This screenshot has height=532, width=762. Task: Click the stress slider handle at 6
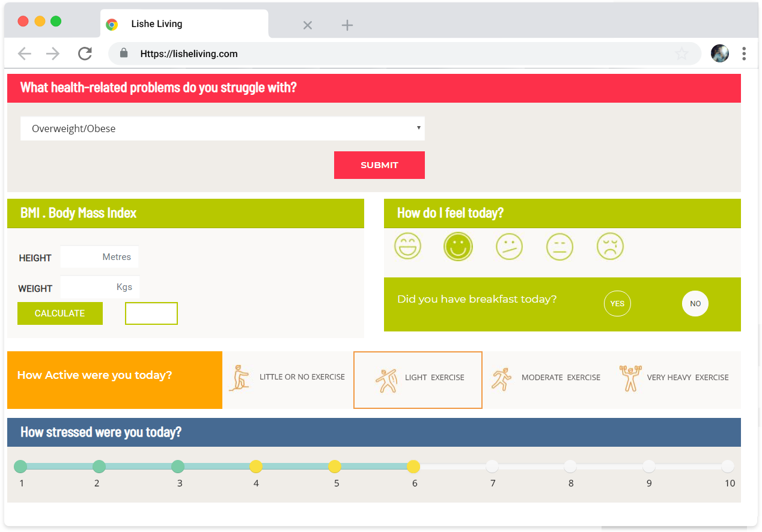pyautogui.click(x=413, y=467)
